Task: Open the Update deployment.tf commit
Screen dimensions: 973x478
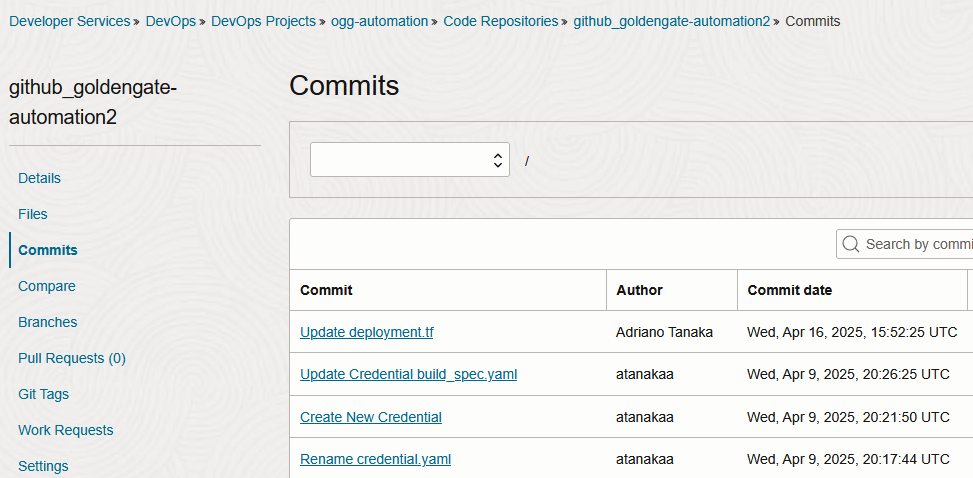Action: point(367,332)
